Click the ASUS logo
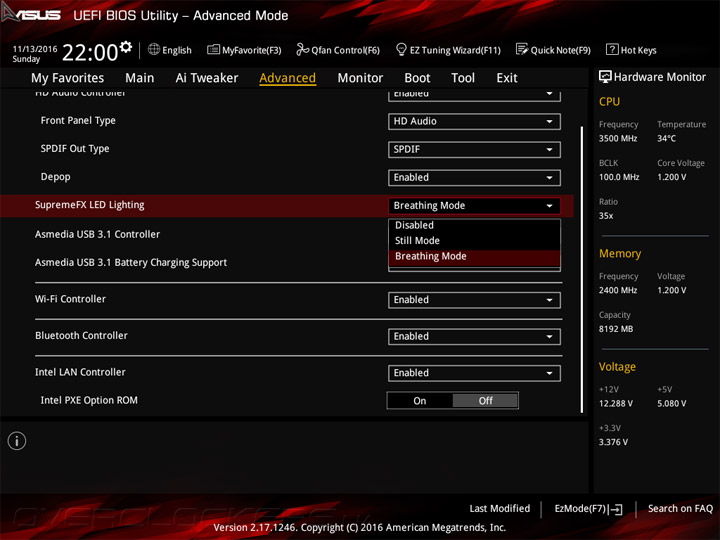 click(31, 14)
